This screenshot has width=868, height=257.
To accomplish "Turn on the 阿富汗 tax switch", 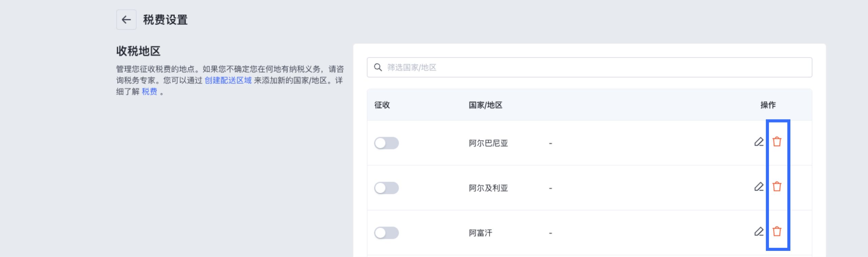I will 386,233.
